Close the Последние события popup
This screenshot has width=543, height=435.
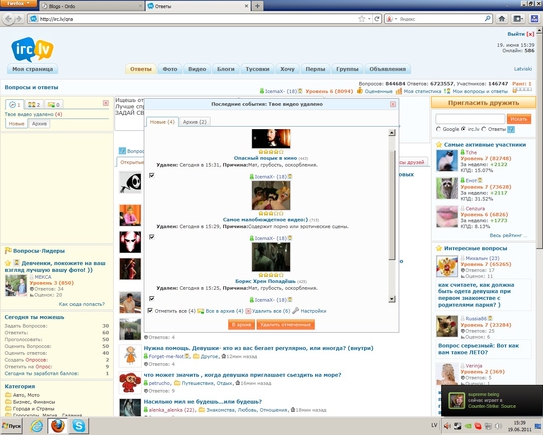pyautogui.click(x=393, y=104)
